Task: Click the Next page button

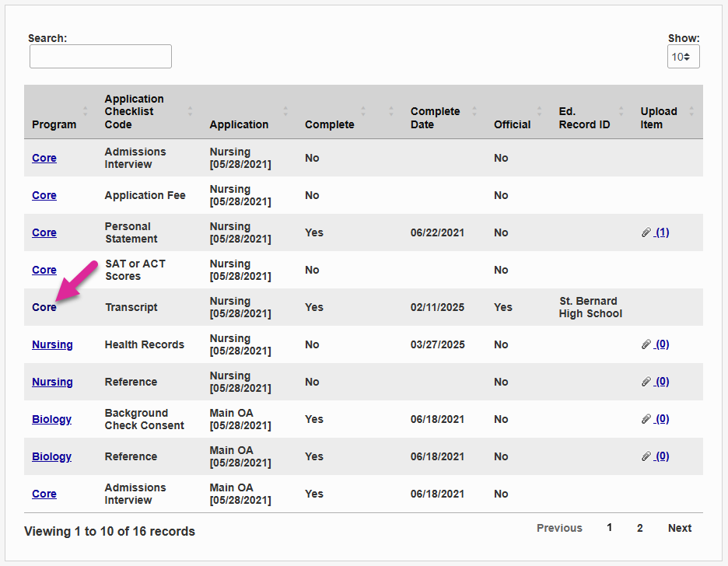Action: coord(679,528)
